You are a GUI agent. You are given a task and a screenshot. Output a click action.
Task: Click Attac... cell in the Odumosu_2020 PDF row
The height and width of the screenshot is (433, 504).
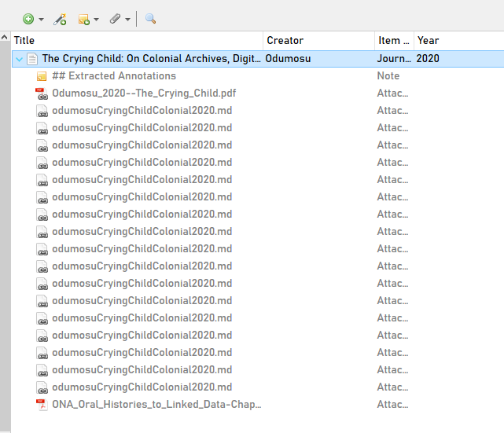click(x=392, y=94)
